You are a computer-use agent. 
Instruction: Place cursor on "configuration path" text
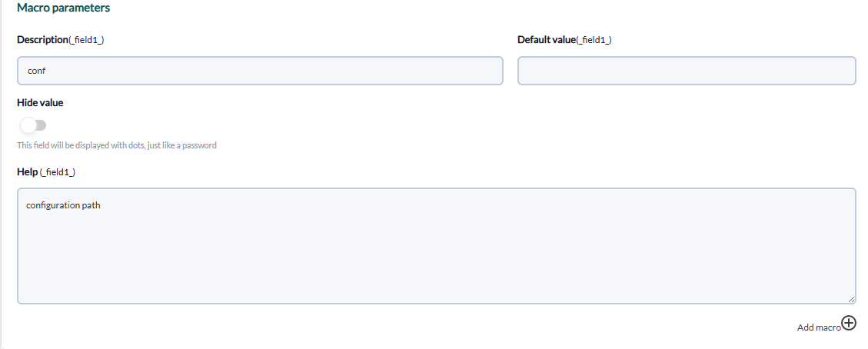pyautogui.click(x=63, y=206)
